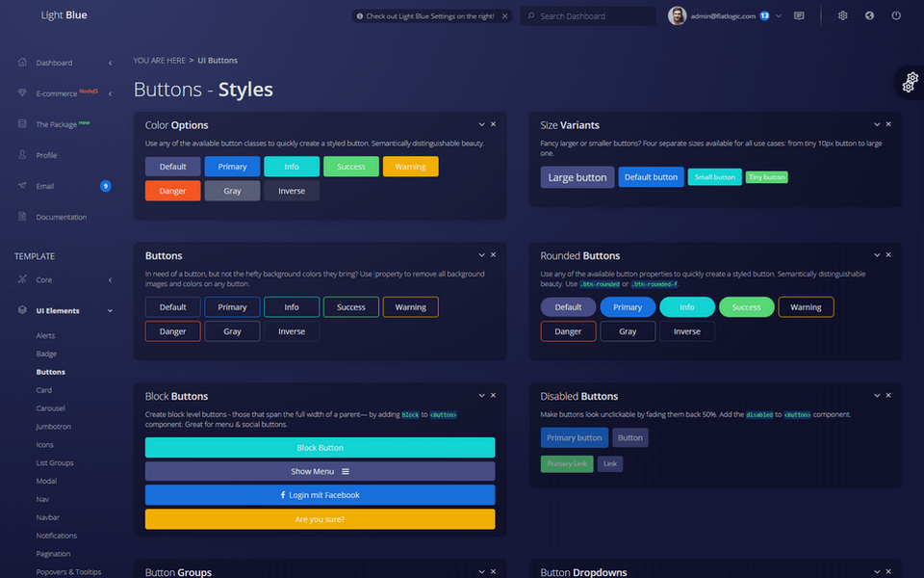The width and height of the screenshot is (924, 578).
Task: Click the power icon in the header
Action: pos(895,15)
